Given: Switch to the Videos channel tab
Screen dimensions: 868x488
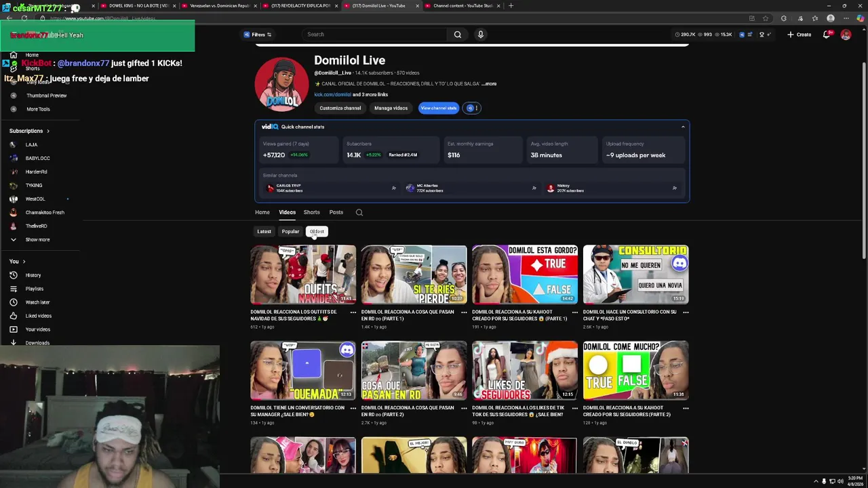Looking at the screenshot, I should 287,212.
